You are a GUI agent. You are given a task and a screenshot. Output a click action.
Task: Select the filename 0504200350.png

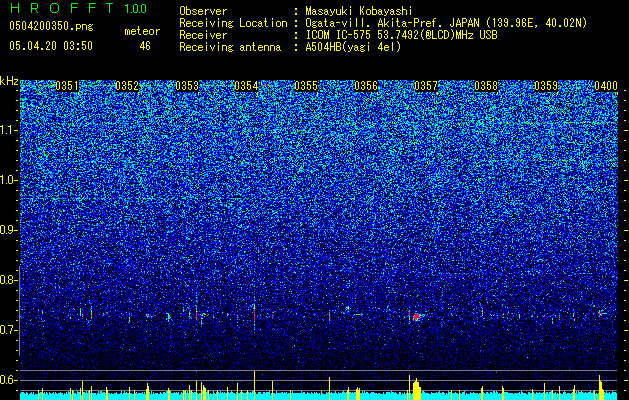pos(51,27)
